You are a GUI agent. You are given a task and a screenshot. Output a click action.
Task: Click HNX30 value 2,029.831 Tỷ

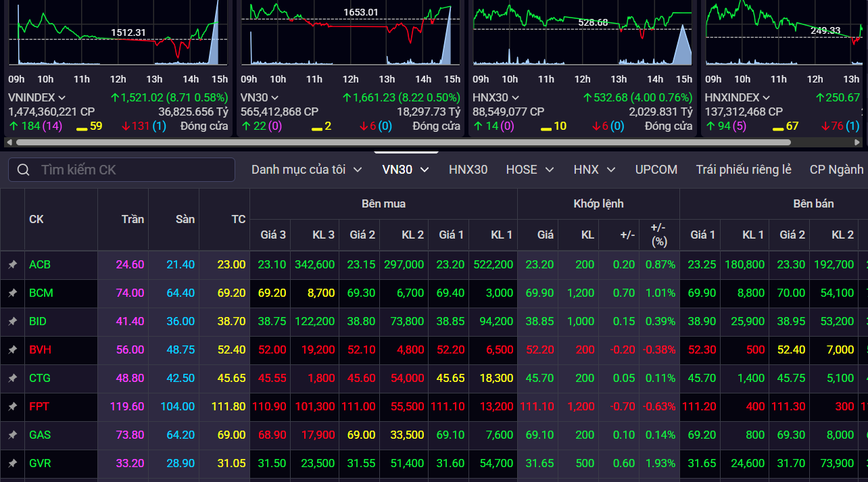click(660, 112)
